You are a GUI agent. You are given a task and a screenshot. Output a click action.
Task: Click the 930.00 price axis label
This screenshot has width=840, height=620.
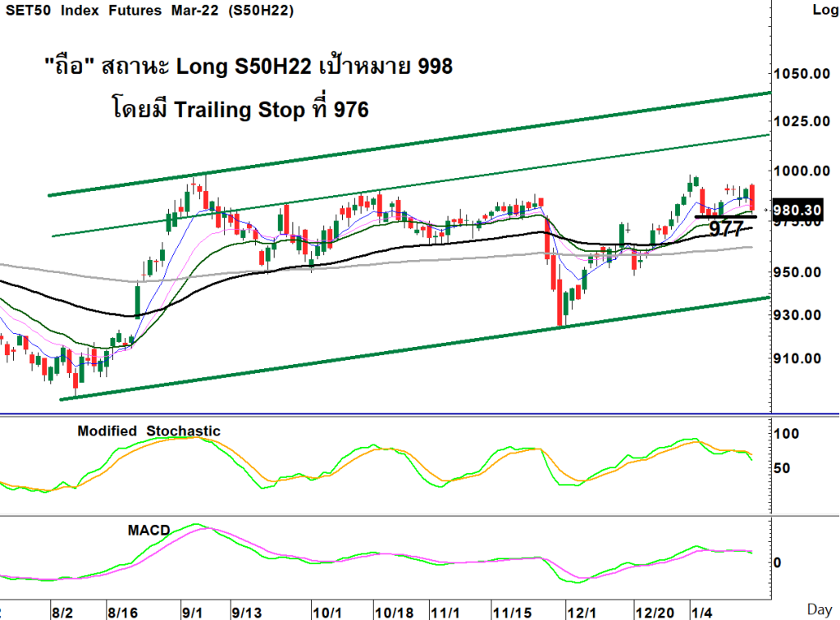coord(797,316)
